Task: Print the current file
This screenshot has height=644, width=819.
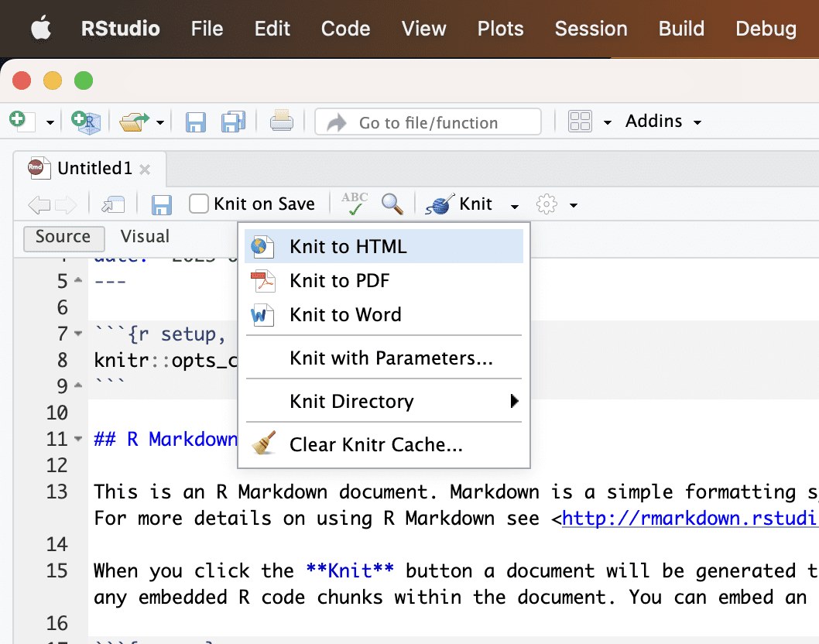Action: tap(282, 122)
